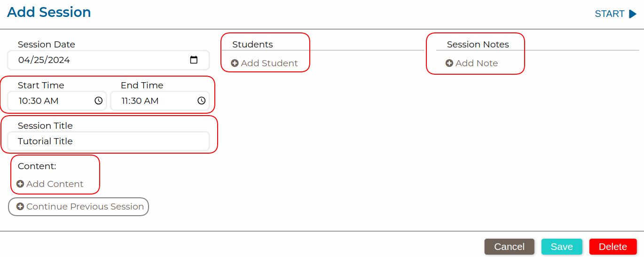Select the month segment of Session Date
Viewport: 644px width, 257px height.
point(23,60)
